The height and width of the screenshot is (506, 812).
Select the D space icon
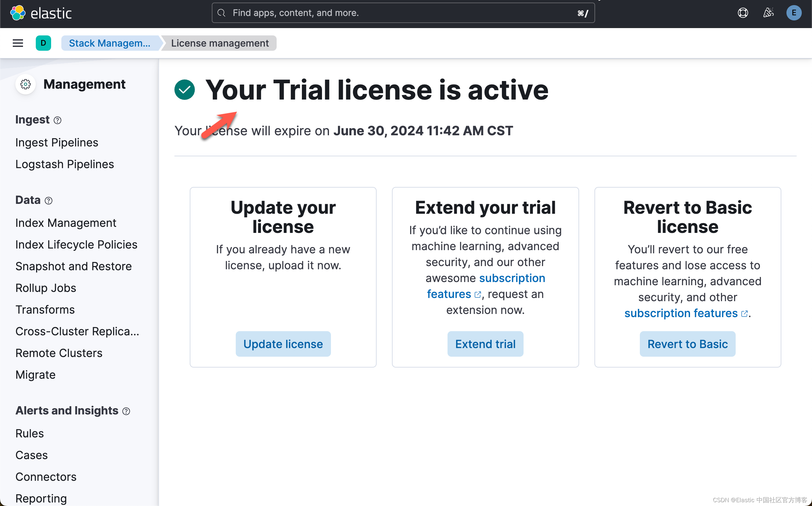(x=43, y=43)
